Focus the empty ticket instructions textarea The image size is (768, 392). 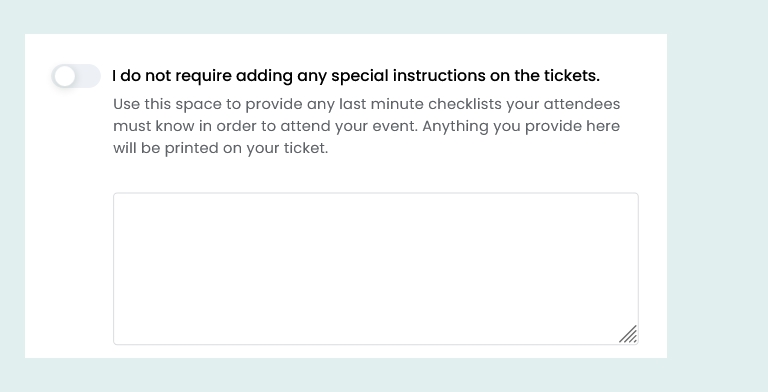[x=376, y=269]
